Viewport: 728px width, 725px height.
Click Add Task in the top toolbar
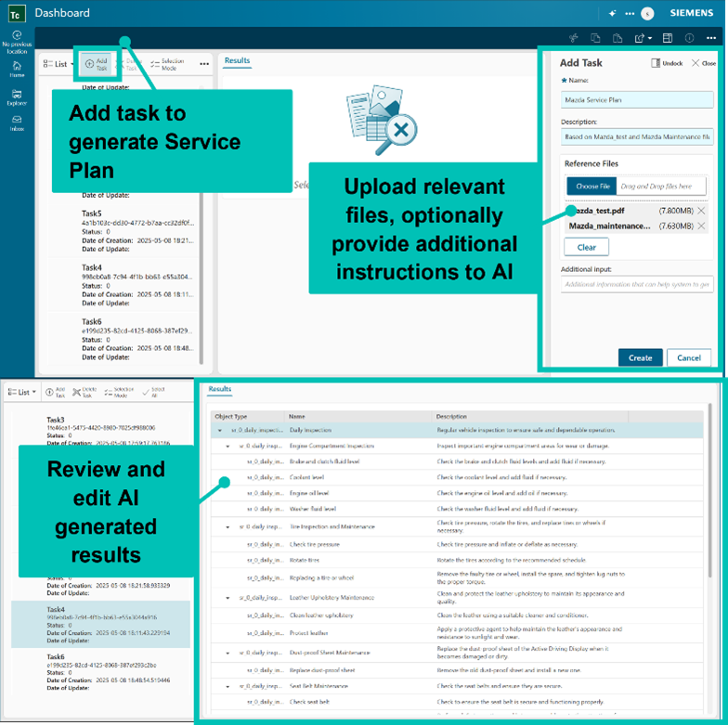(96, 63)
